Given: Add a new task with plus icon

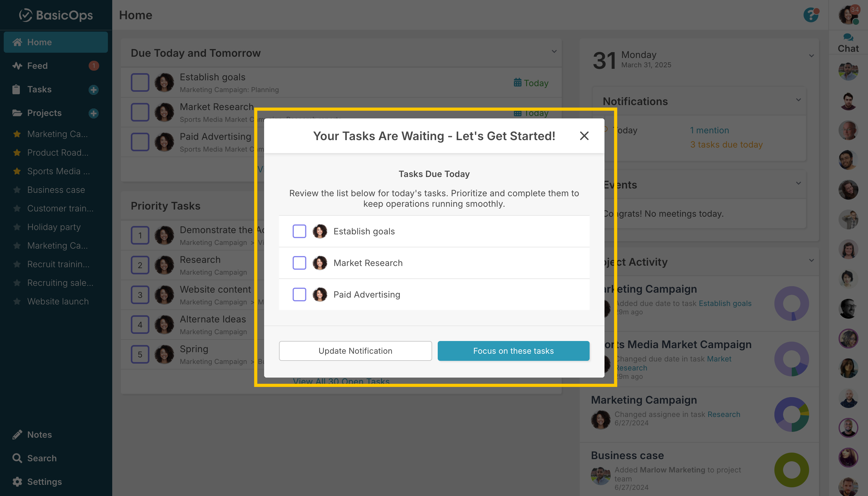Looking at the screenshot, I should coord(93,90).
